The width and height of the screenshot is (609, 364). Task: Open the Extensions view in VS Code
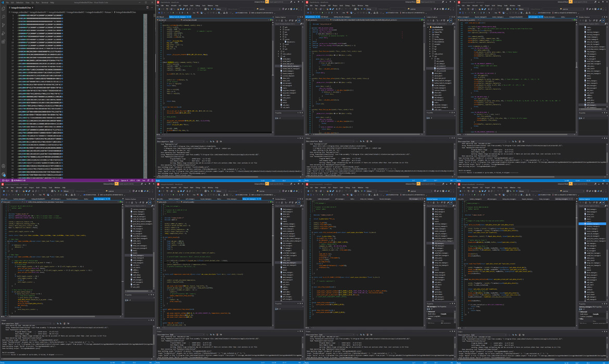[x=4, y=42]
